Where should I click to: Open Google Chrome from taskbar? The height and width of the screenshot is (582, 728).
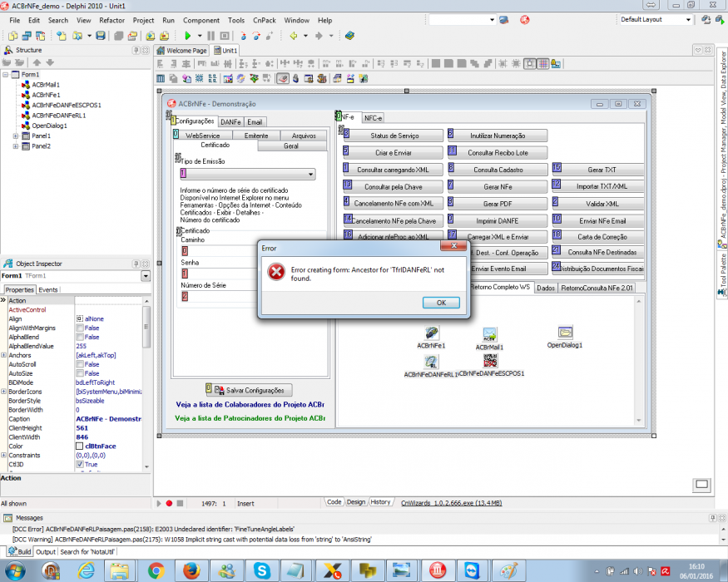click(x=156, y=570)
